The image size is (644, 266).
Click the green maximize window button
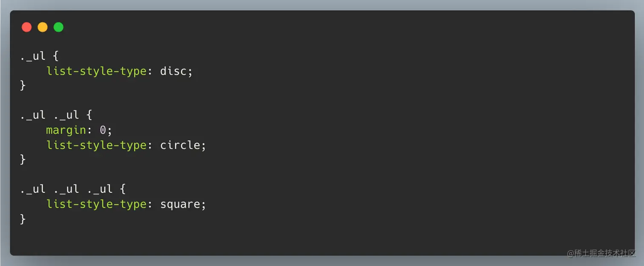(x=58, y=27)
